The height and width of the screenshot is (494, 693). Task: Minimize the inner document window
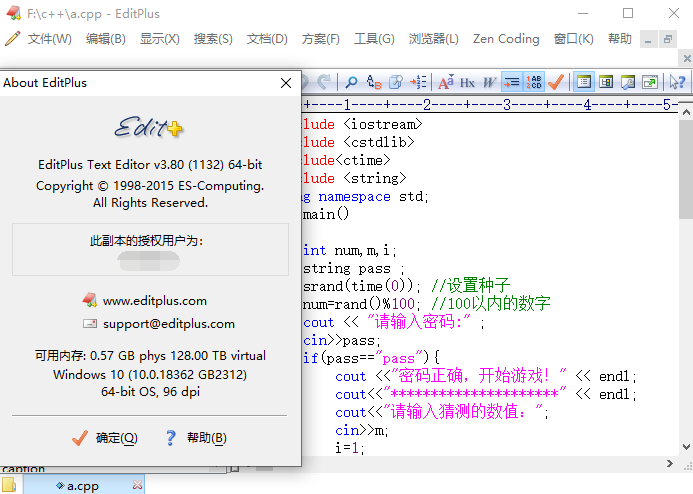[x=648, y=40]
